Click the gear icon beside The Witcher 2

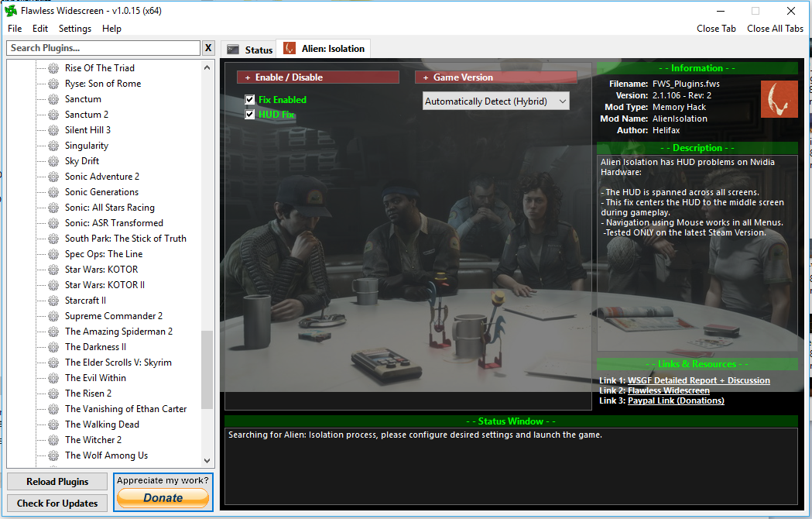click(x=53, y=440)
